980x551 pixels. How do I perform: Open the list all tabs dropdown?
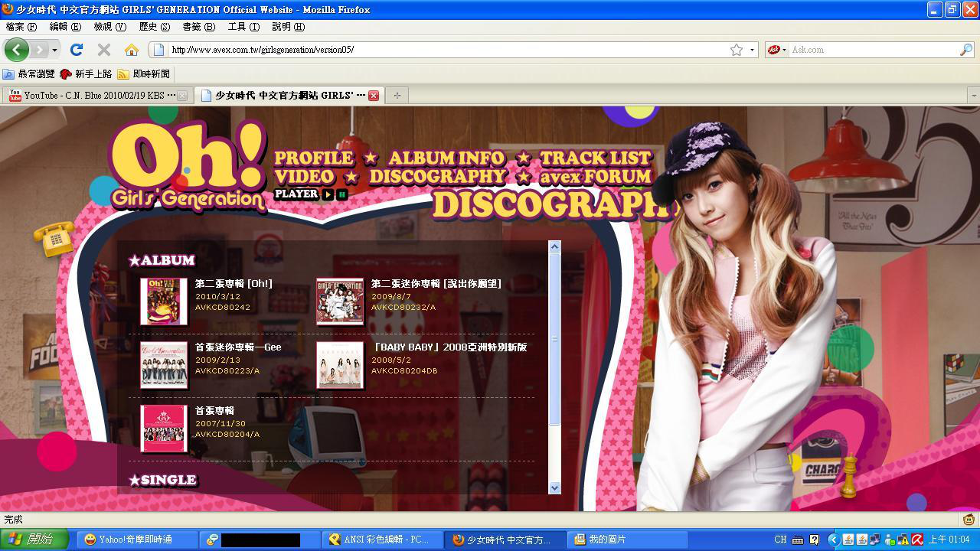[973, 96]
